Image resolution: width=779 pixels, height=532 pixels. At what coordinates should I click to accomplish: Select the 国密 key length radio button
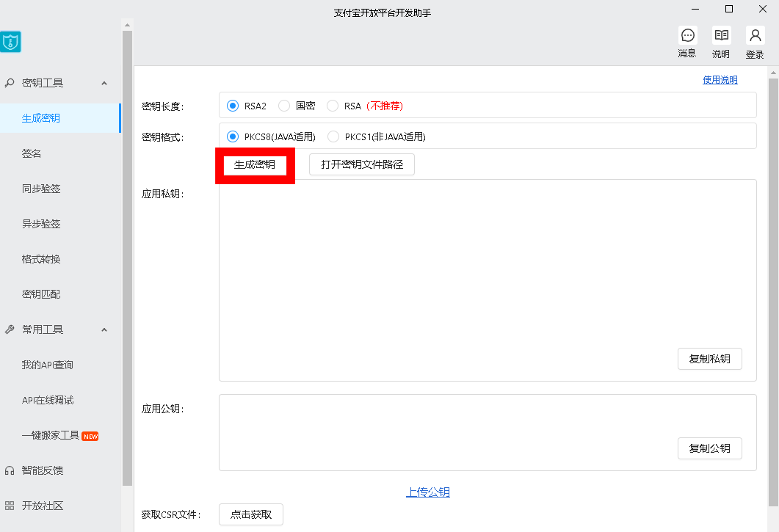284,106
